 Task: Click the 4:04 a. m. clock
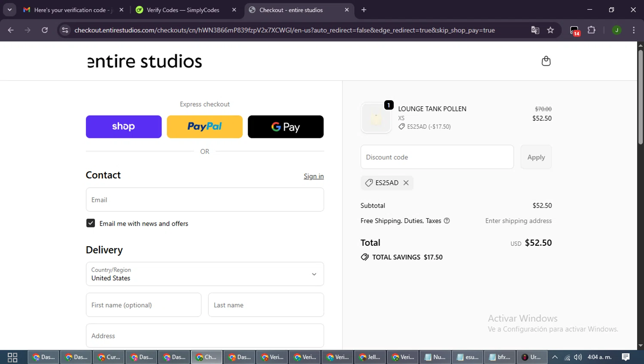pos(599,357)
